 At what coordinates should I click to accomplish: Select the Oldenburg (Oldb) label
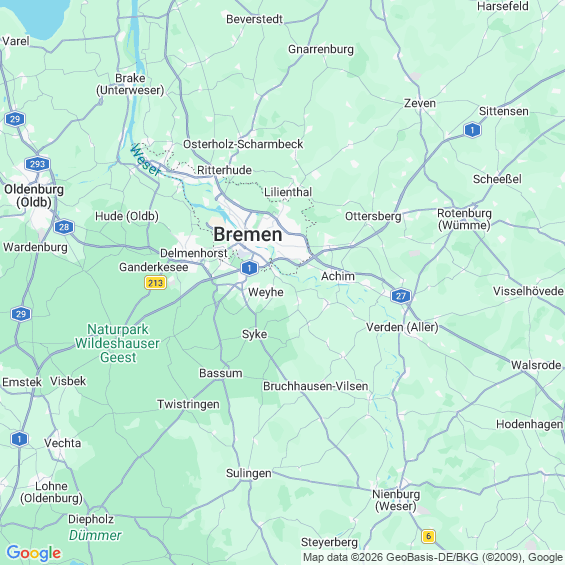34,196
